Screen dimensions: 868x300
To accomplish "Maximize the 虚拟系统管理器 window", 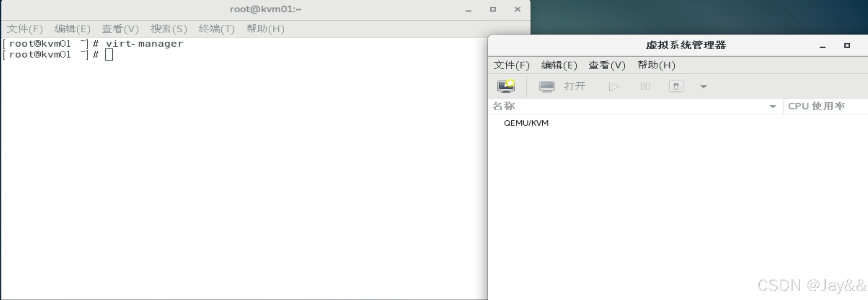I will 847,45.
